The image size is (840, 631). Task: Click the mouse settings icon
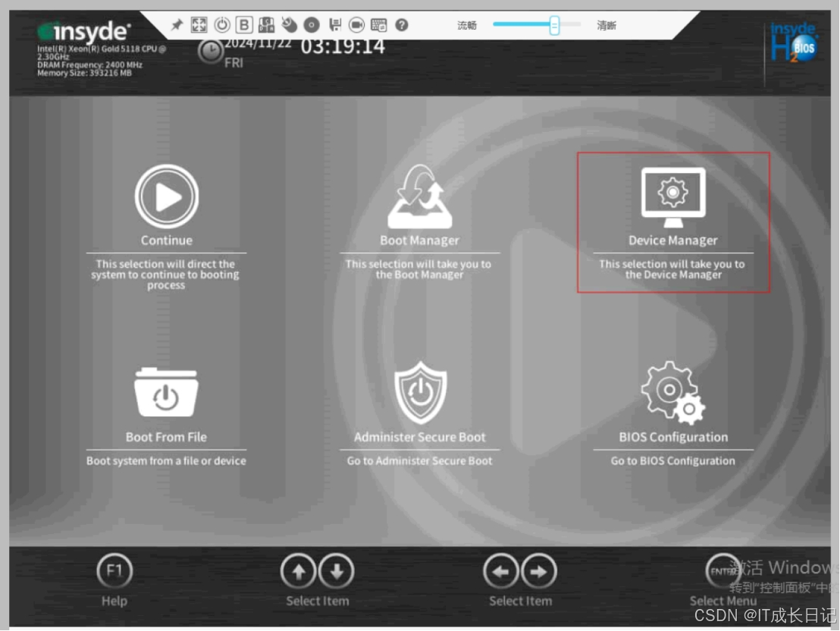click(289, 25)
